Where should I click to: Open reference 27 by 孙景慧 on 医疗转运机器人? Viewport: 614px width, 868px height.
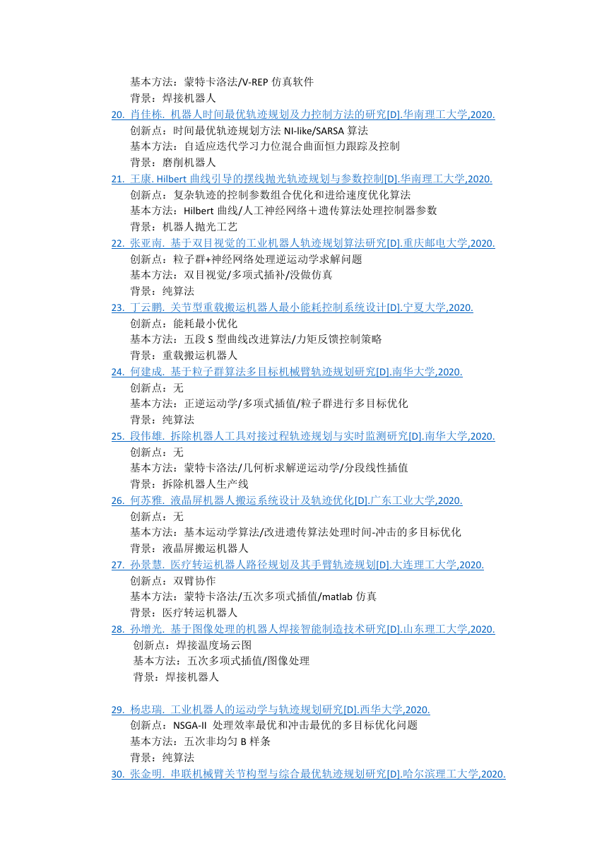pyautogui.click(x=297, y=565)
